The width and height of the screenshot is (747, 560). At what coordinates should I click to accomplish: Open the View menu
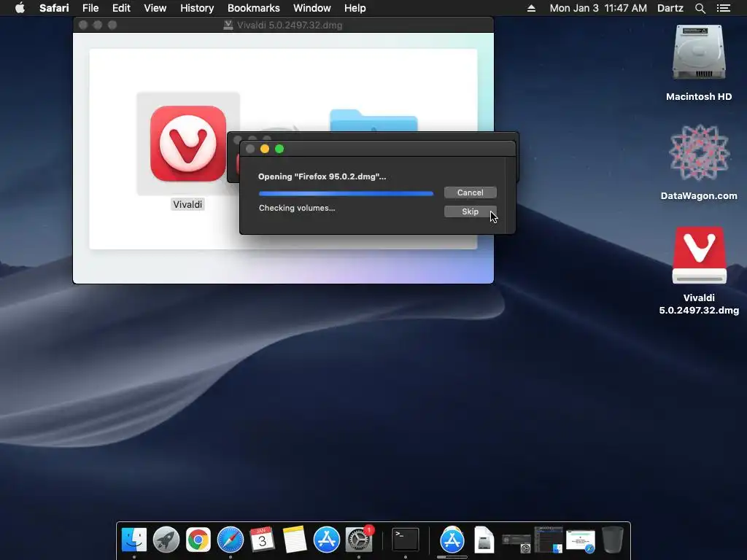(x=155, y=8)
